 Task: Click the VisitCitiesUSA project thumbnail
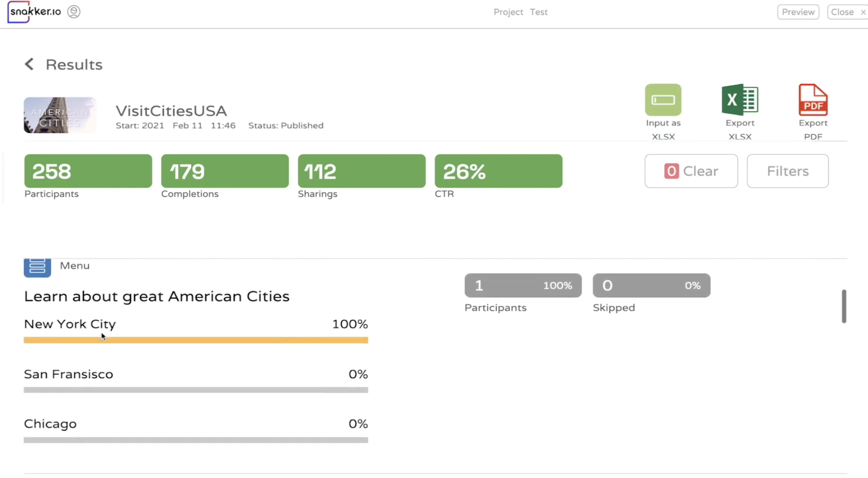(x=60, y=115)
